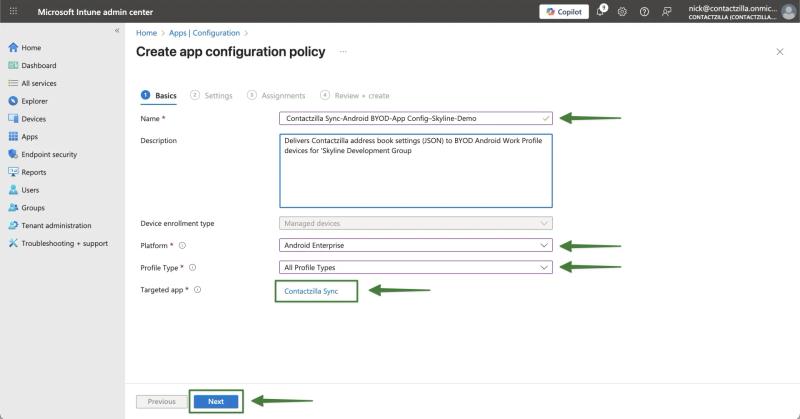
Task: Close the Create app configuration policy pane
Action: (780, 52)
